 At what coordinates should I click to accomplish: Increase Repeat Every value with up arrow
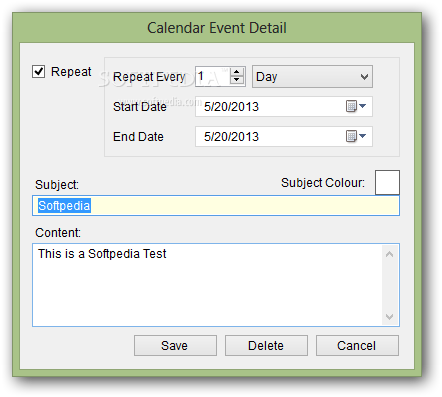point(237,72)
